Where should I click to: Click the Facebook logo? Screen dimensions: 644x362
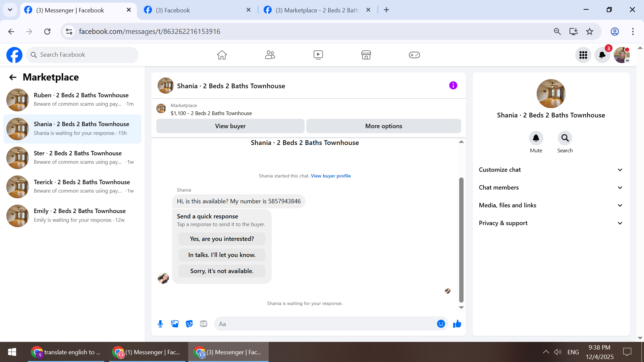click(x=14, y=55)
